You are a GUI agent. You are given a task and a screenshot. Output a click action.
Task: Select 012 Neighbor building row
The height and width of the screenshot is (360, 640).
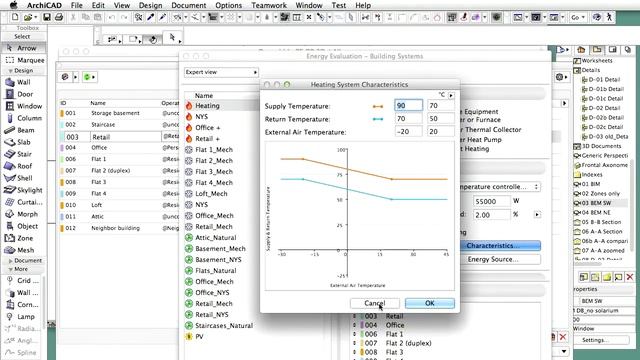pos(119,228)
